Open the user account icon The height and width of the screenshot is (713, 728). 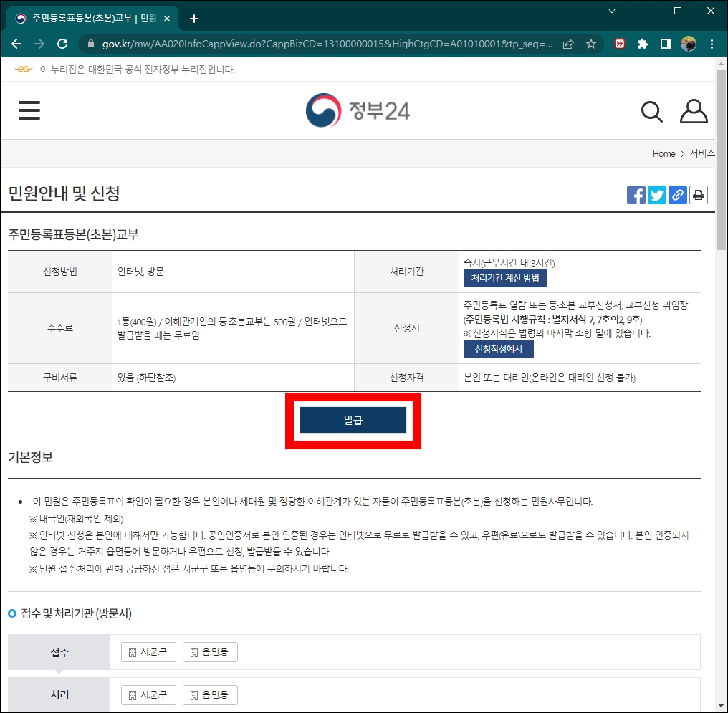693,110
